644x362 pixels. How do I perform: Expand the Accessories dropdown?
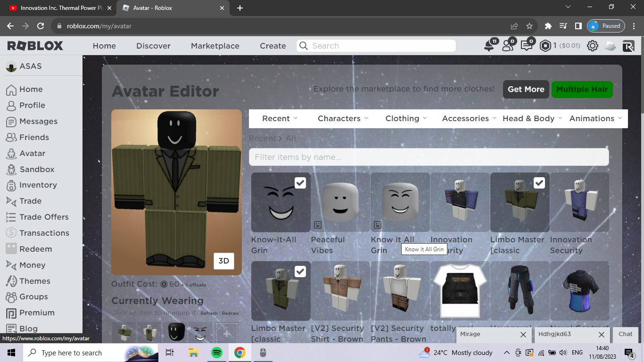click(469, 118)
